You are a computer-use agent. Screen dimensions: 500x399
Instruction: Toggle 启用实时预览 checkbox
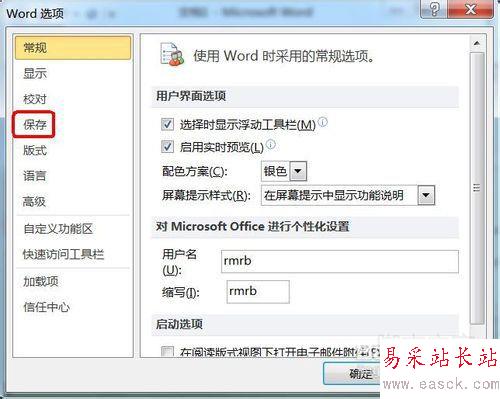pyautogui.click(x=167, y=147)
